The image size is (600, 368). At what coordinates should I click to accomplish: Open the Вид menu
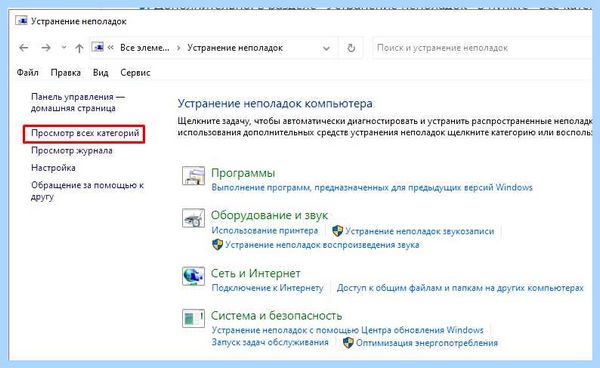(x=101, y=72)
